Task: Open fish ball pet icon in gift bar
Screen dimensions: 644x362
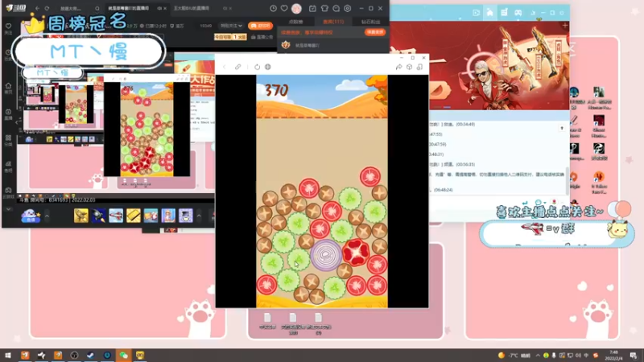Action: (31, 216)
